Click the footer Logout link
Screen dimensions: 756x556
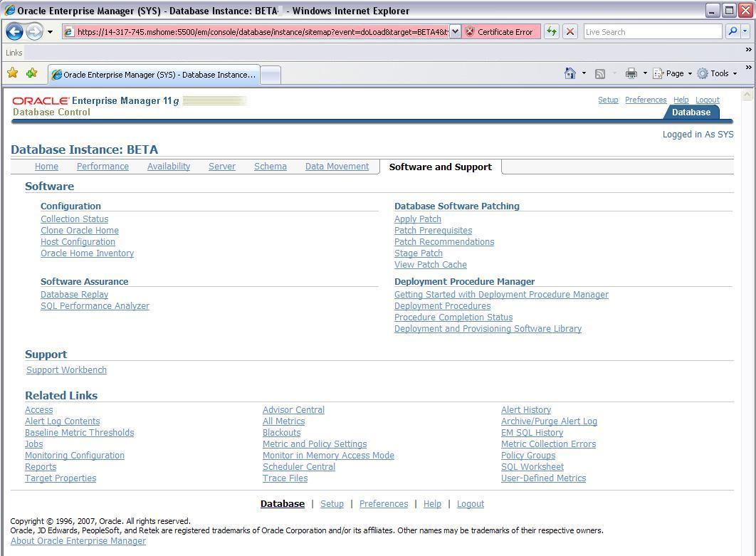coord(470,504)
